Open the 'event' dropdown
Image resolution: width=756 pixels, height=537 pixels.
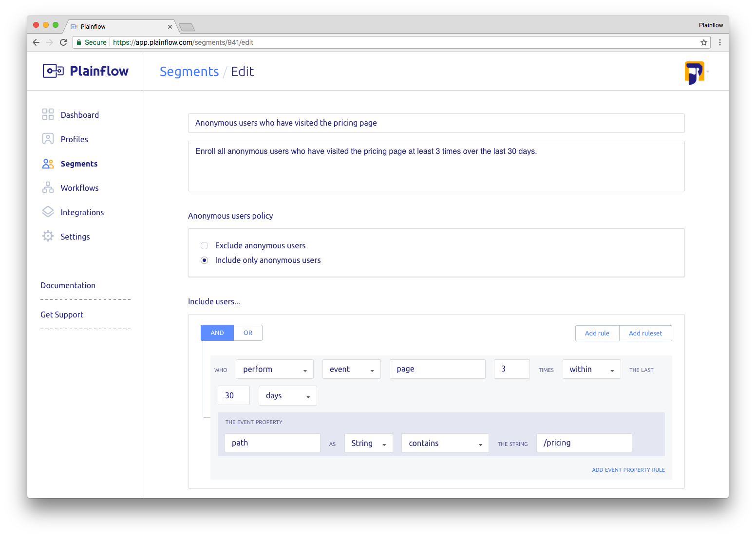(352, 369)
